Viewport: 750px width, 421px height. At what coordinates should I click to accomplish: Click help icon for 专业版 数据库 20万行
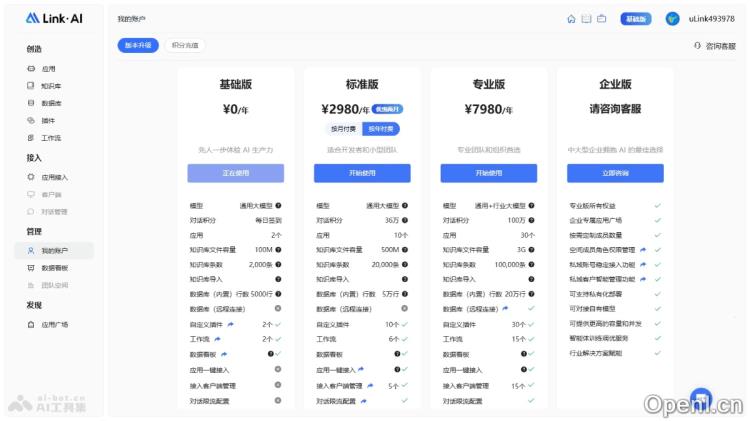pos(531,294)
